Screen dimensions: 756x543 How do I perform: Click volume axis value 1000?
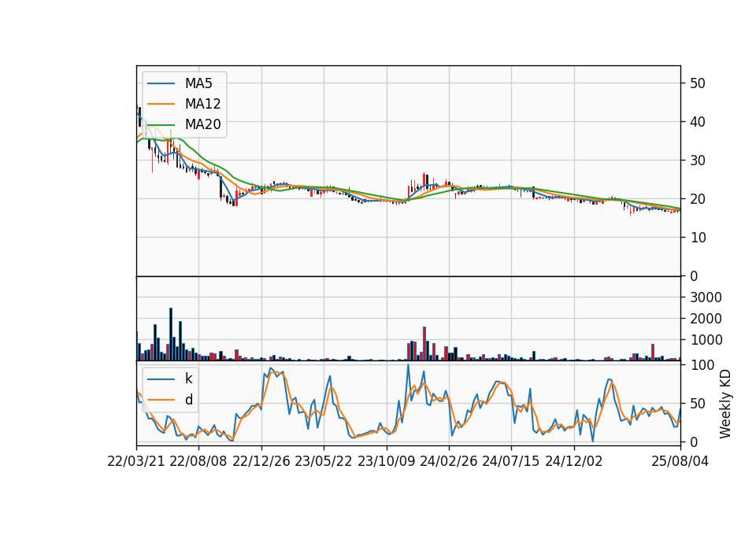(706, 340)
